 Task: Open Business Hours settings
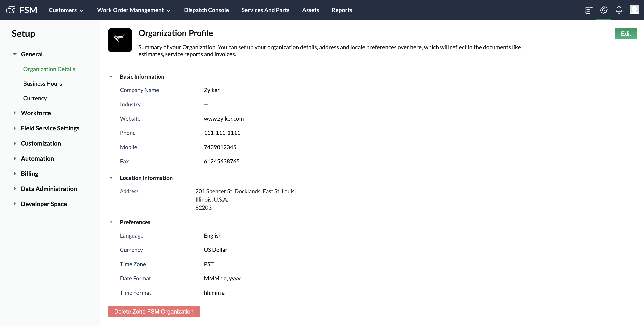pos(42,84)
